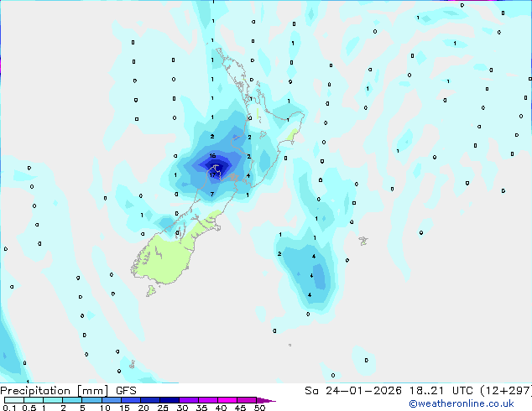This screenshot has width=532, height=411.
Task: Click the 20–25 mm dark blue legend swatch
Action: pos(150,400)
